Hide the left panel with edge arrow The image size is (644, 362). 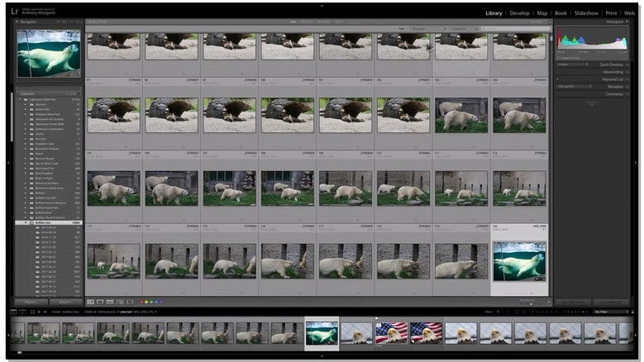(x=9, y=162)
